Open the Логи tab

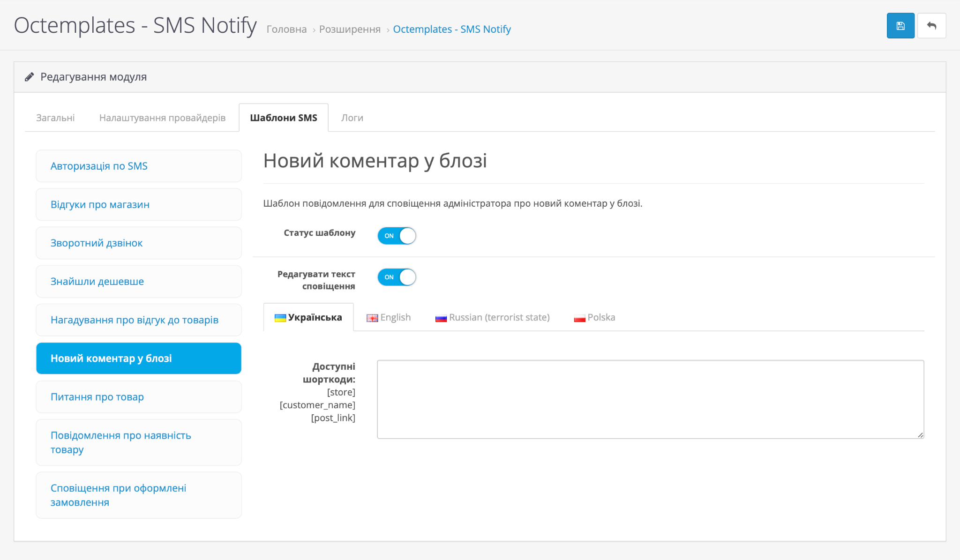tap(352, 118)
